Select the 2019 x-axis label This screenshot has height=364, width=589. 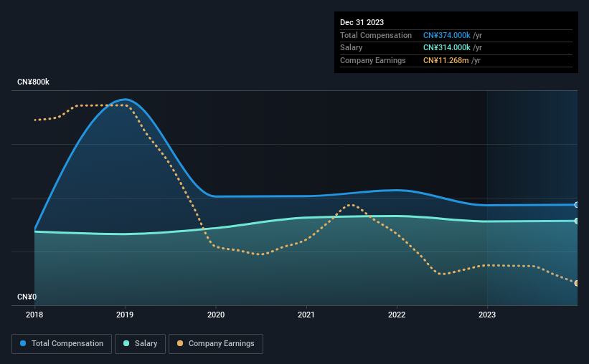(125, 315)
